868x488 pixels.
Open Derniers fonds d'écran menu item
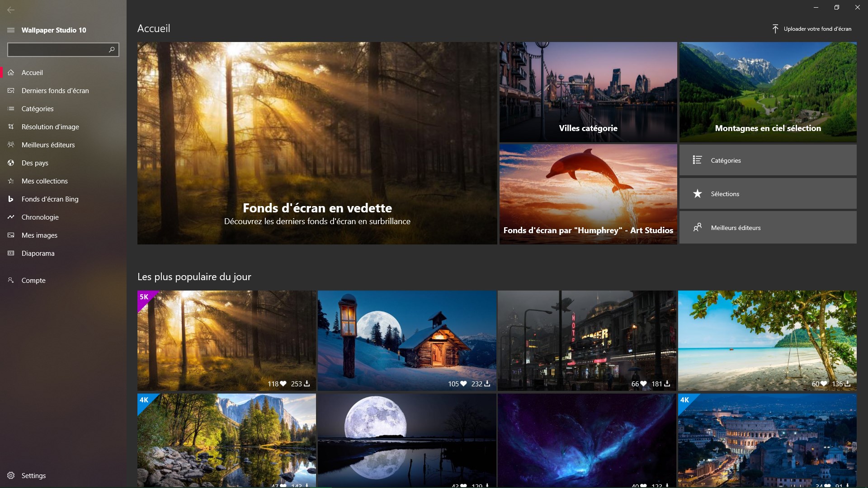click(55, 91)
